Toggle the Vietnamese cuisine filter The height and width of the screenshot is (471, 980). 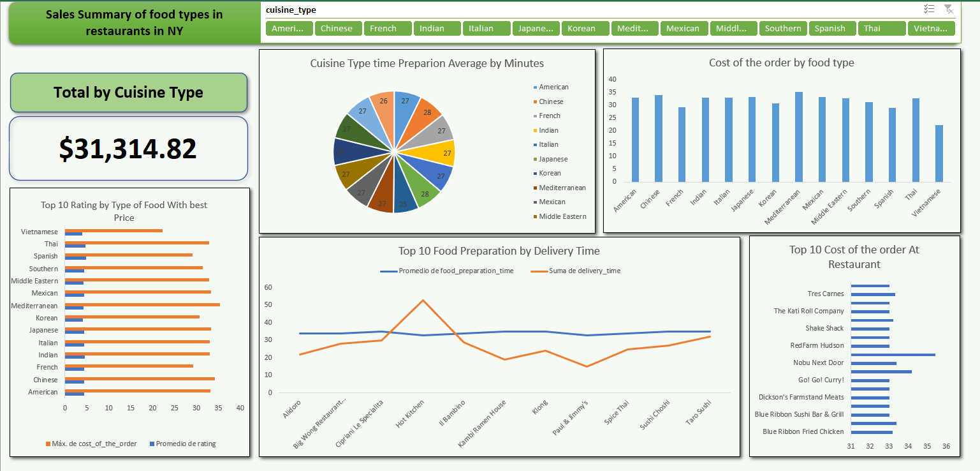pyautogui.click(x=932, y=28)
